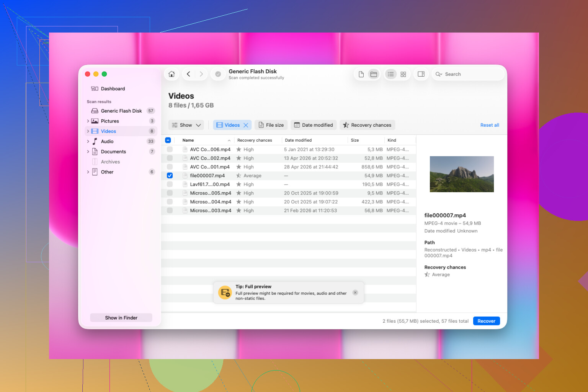Image resolution: width=588 pixels, height=392 pixels.
Task: Check the box for Microso...005.mp4
Action: (170, 193)
